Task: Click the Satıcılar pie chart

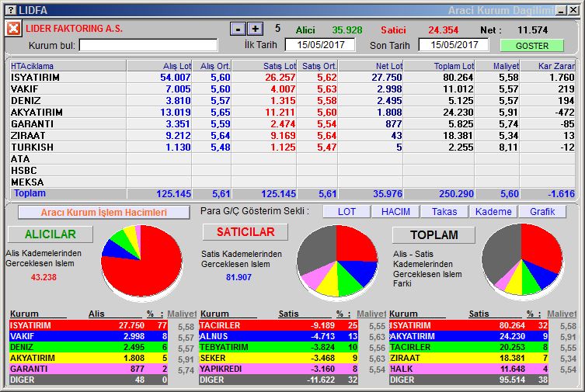Action: 337,262
